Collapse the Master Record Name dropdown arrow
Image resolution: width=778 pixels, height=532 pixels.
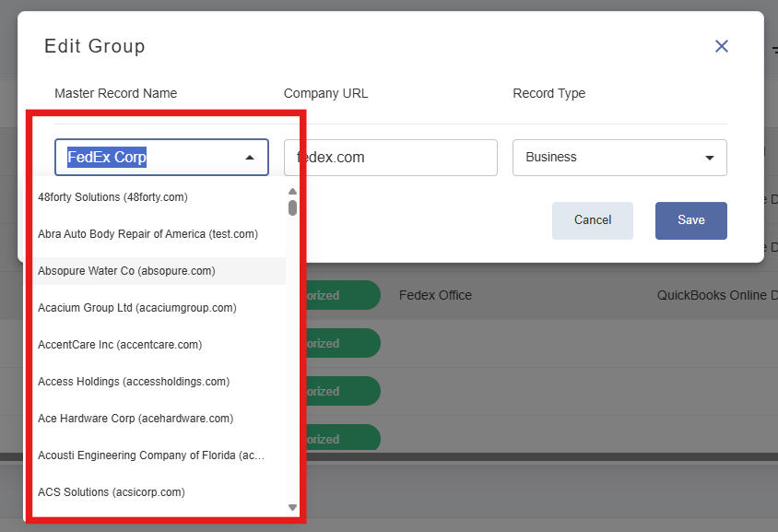(x=250, y=158)
